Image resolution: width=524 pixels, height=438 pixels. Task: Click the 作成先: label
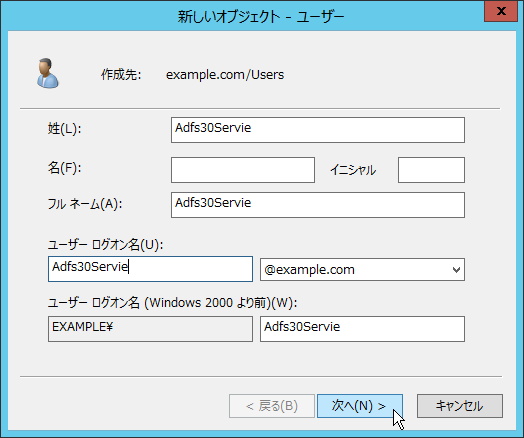121,75
